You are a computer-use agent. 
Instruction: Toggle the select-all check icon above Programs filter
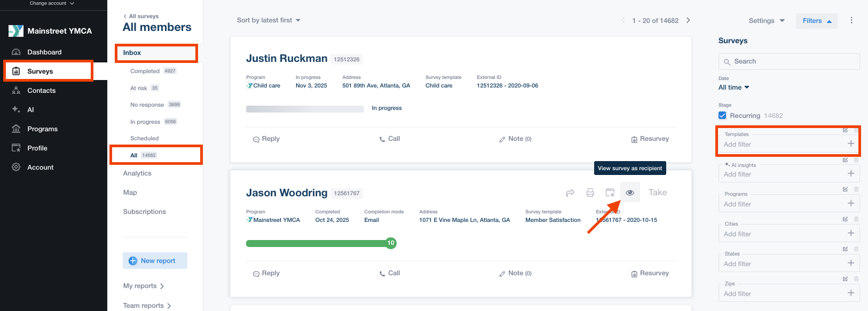(845, 189)
